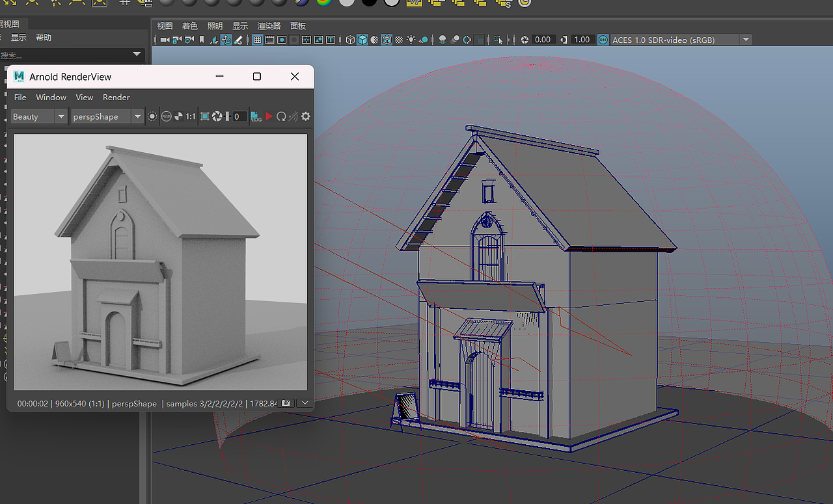Screen dimensions: 833x504
Task: Select the black sphere material on the shelf
Action: click(369, 3)
